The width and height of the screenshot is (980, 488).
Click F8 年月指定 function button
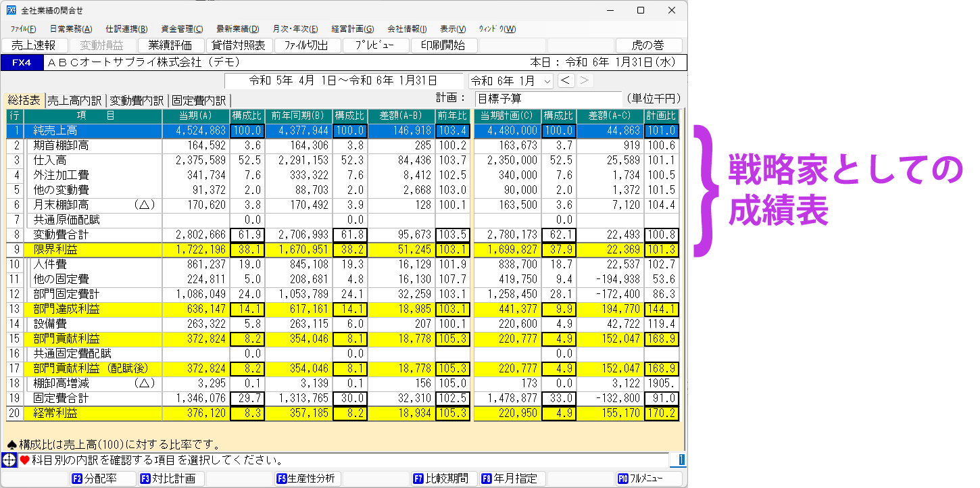click(x=512, y=479)
